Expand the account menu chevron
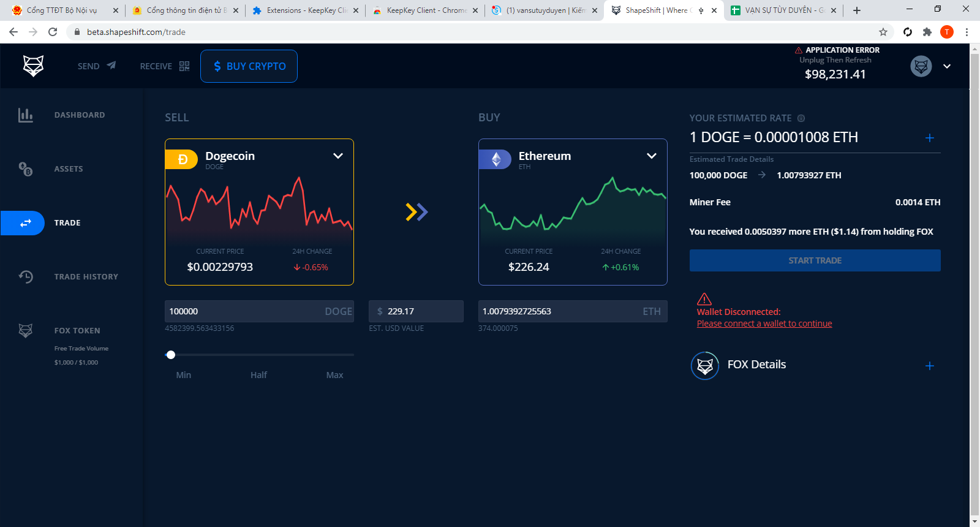980x527 pixels. tap(947, 66)
